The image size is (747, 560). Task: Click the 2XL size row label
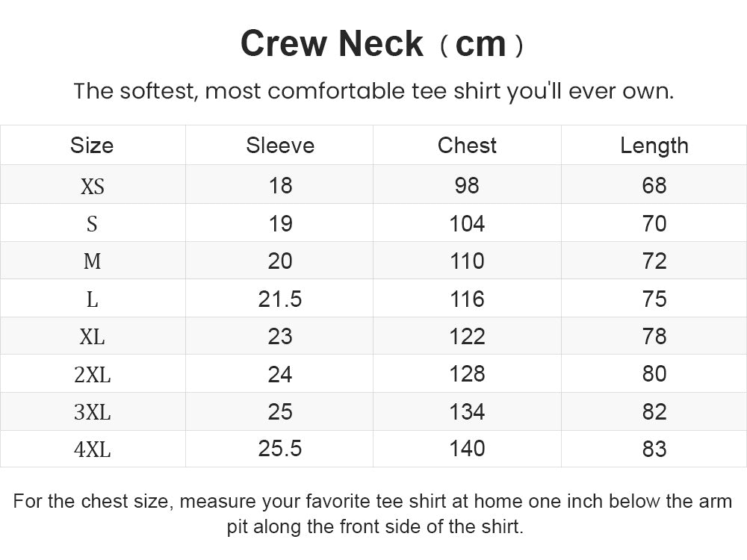click(x=93, y=375)
